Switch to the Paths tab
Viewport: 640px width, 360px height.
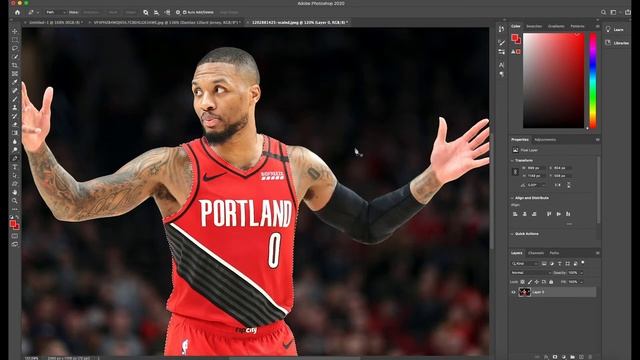click(x=554, y=253)
